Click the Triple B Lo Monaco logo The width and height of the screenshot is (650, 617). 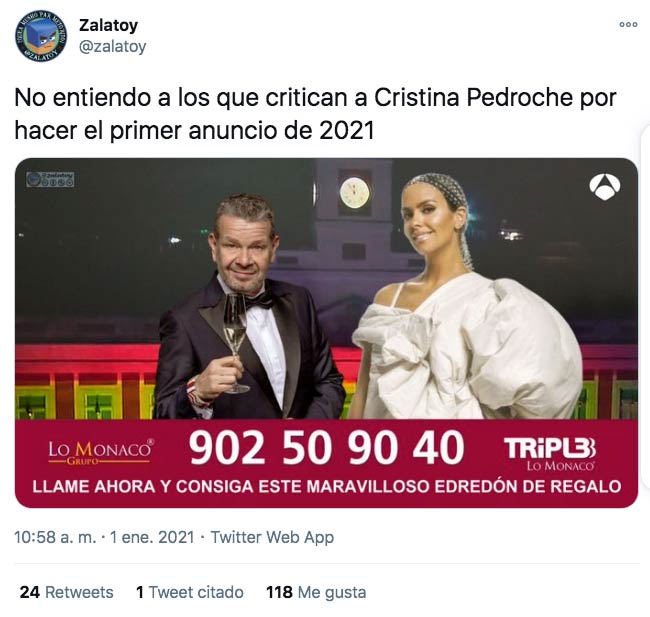coord(550,453)
